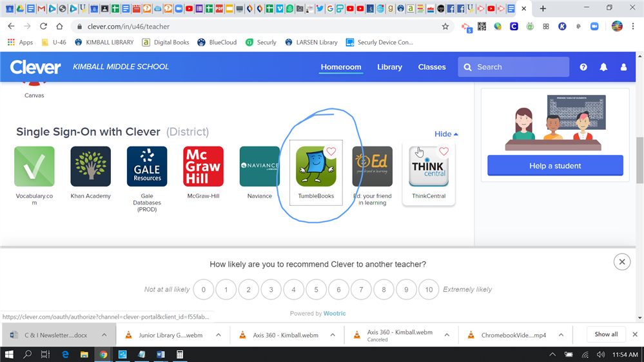Select rating 1 in survey
644x362 pixels.
point(226,289)
